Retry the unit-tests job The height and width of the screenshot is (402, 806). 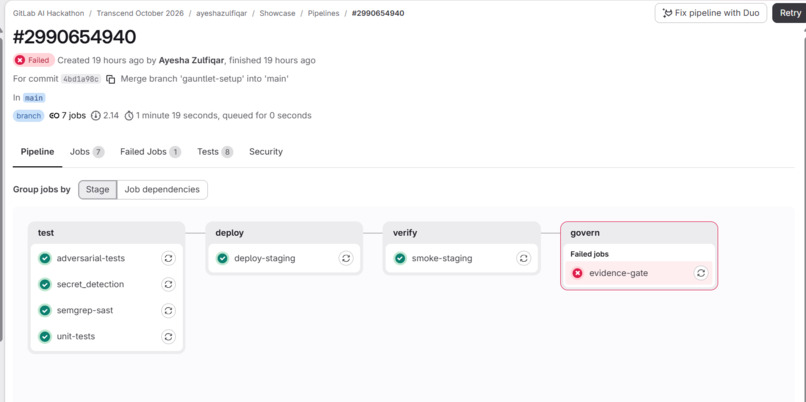[168, 337]
